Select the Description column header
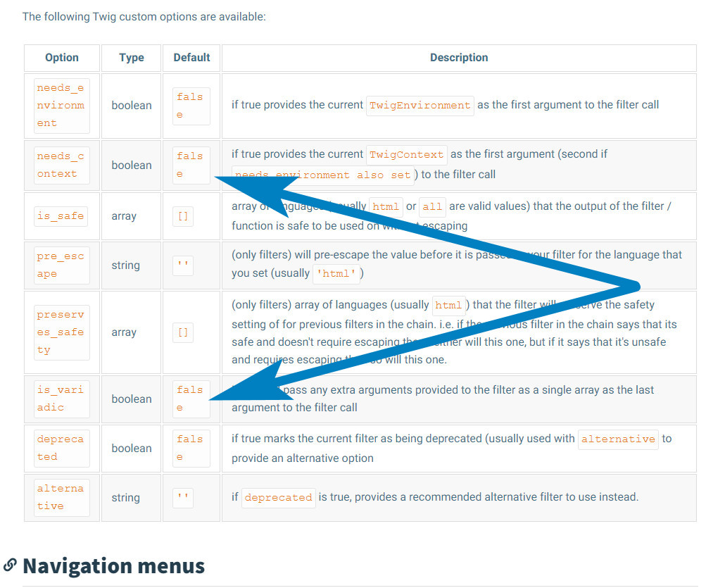 click(459, 57)
